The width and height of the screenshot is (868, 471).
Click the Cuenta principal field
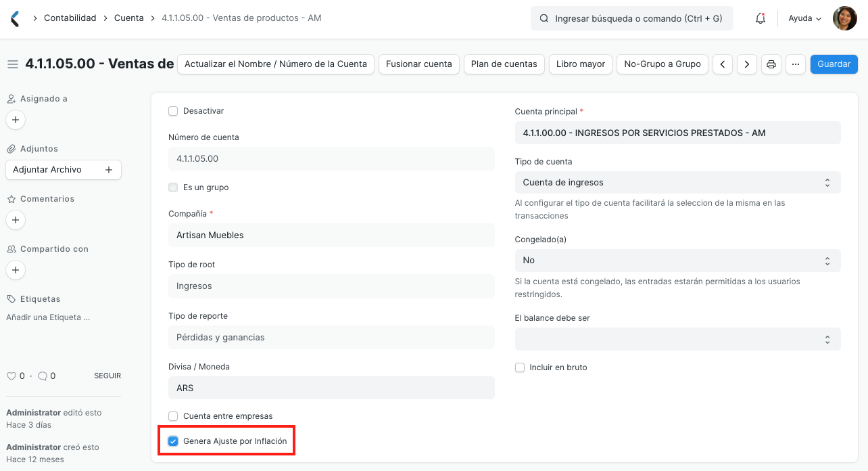click(677, 133)
